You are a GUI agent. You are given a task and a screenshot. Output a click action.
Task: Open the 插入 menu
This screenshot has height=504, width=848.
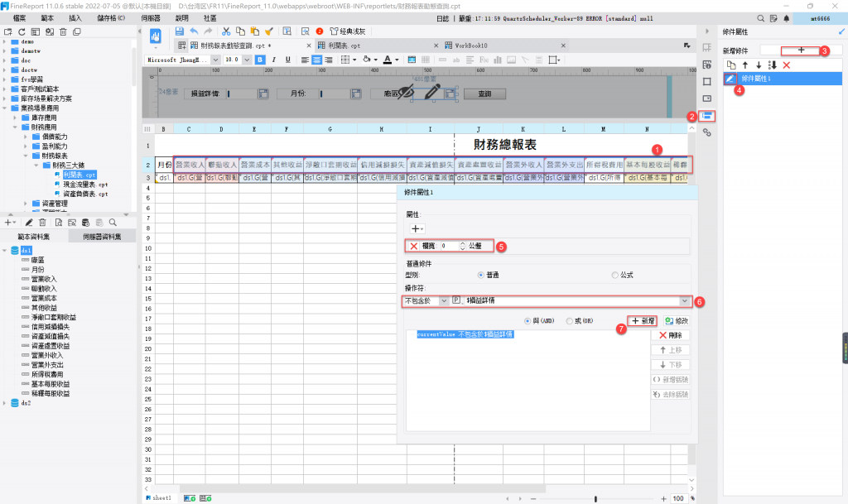(x=75, y=18)
